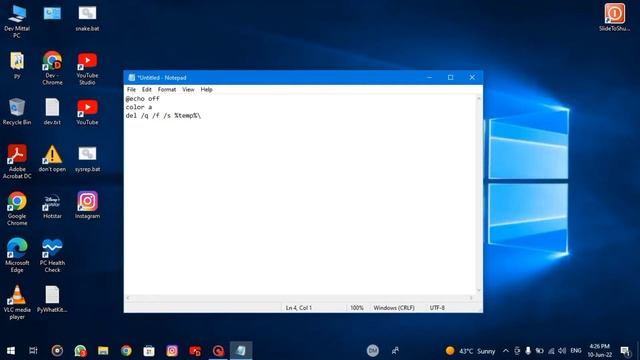The image size is (640, 360).
Task: Open Task View on taskbar
Action: [33, 351]
